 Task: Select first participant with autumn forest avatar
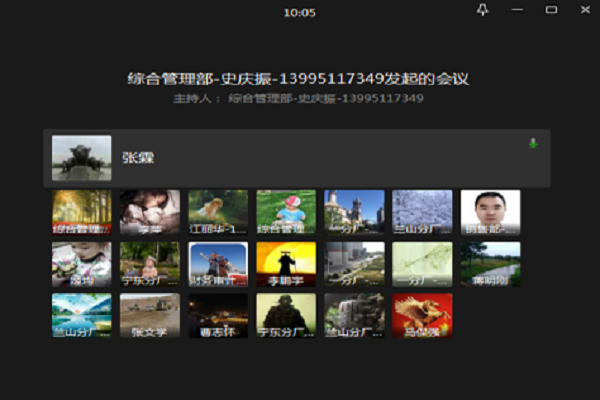click(x=82, y=212)
